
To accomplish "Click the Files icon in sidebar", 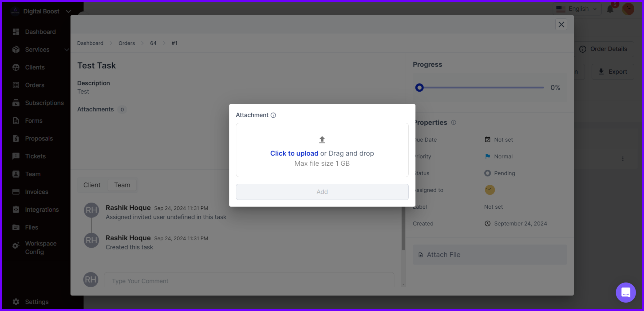I will [16, 227].
